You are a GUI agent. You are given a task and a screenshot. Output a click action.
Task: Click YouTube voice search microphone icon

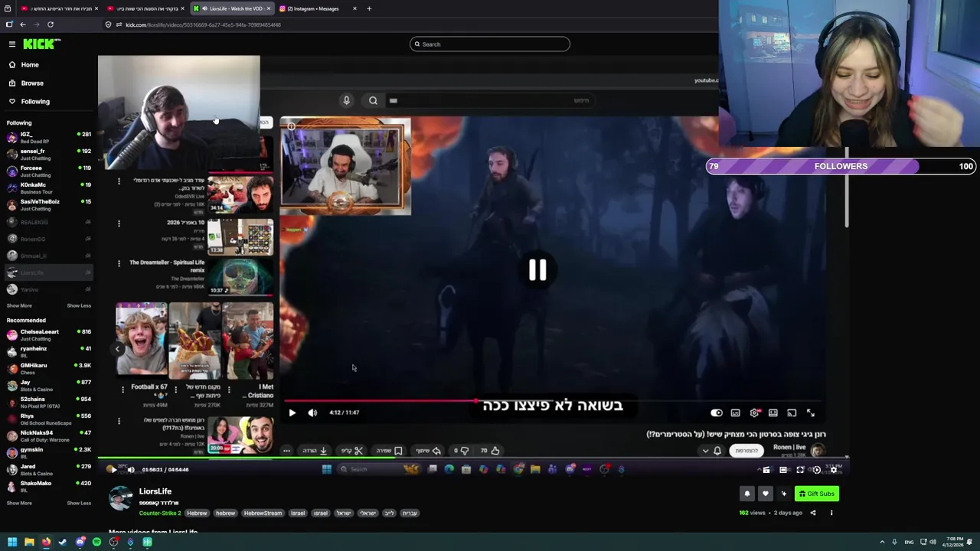pyautogui.click(x=346, y=100)
